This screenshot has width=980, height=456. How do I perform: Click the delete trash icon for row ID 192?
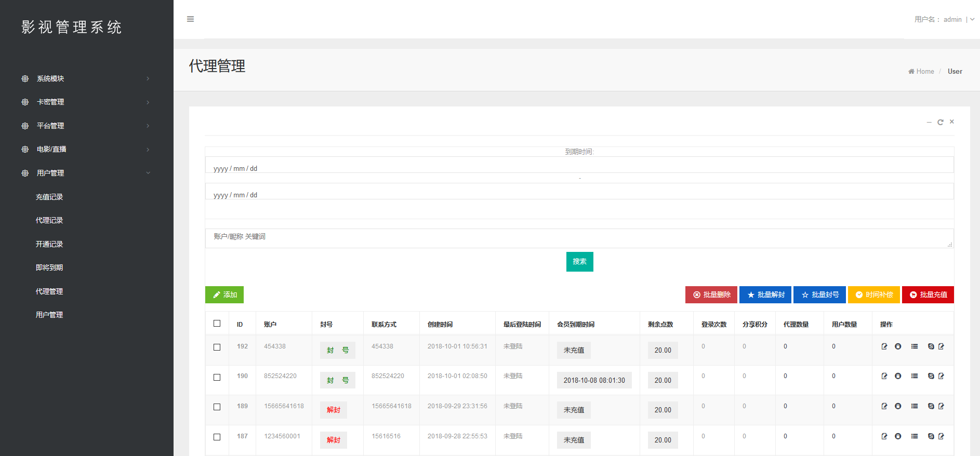[898, 346]
